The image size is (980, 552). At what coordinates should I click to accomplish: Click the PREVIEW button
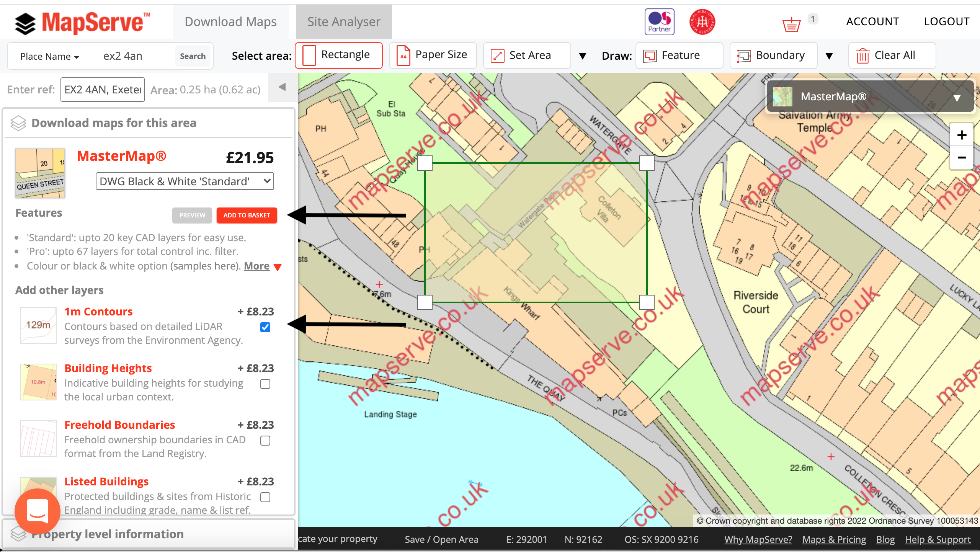click(x=192, y=216)
